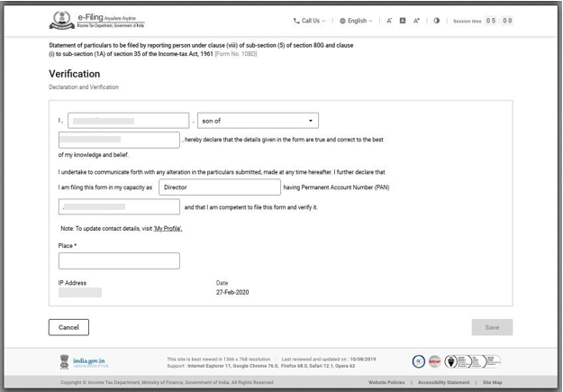
Task: Open the Call Us dropdown
Action: point(309,21)
